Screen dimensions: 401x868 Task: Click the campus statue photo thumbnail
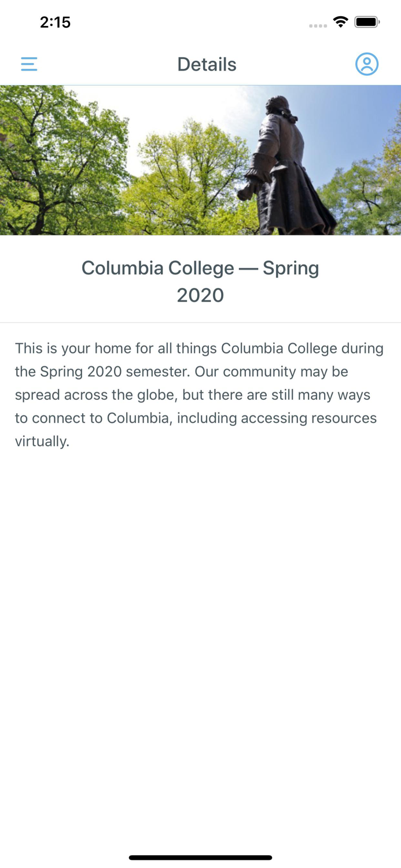(200, 160)
